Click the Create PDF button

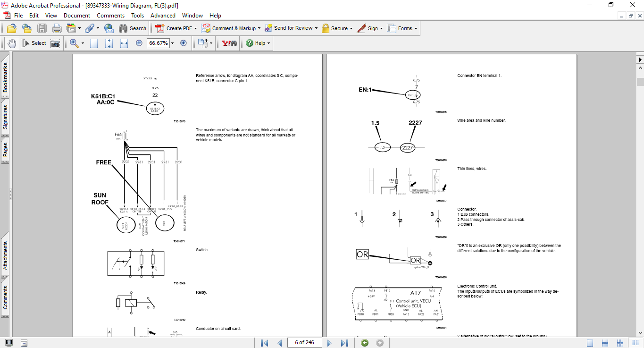(x=176, y=28)
